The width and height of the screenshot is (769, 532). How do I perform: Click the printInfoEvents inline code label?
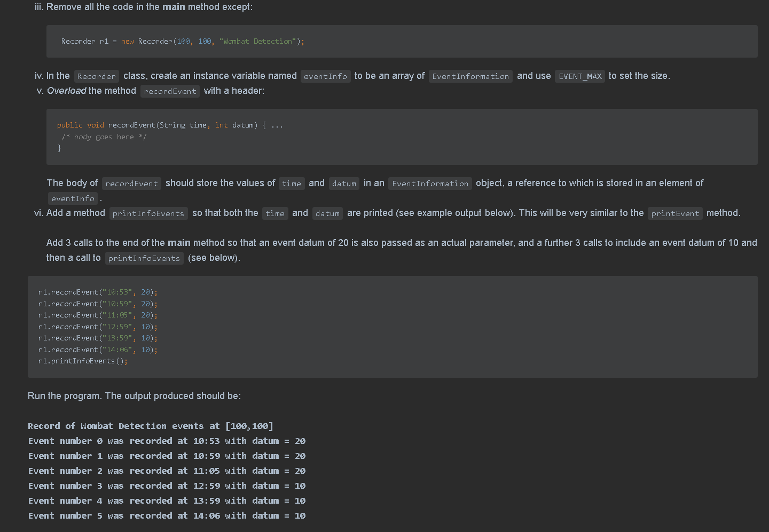click(x=148, y=213)
